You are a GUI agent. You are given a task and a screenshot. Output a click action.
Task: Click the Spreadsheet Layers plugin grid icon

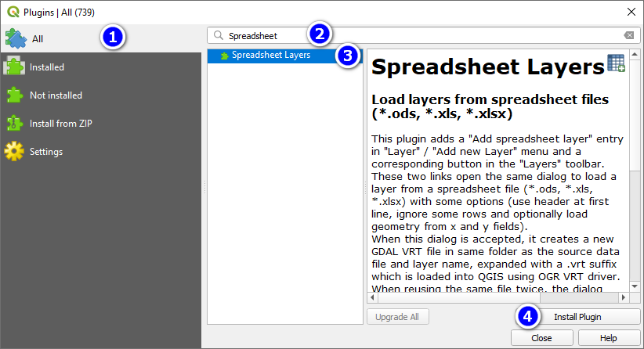(x=616, y=63)
